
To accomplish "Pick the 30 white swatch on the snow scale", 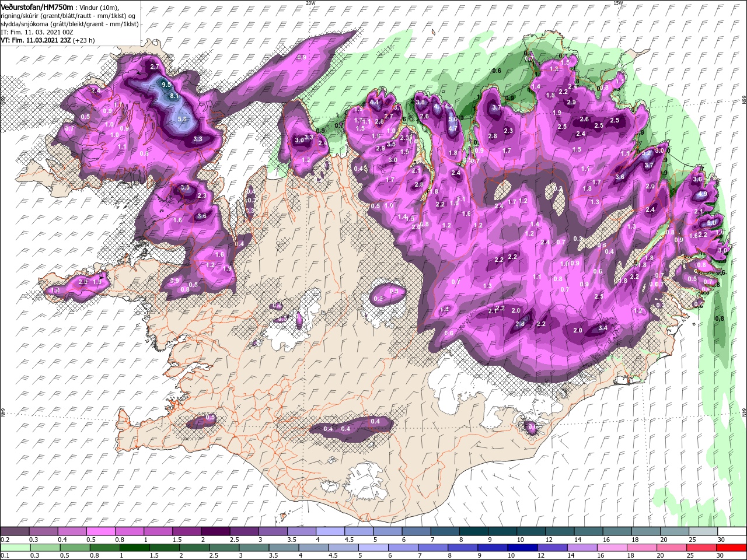I will pyautogui.click(x=732, y=531).
